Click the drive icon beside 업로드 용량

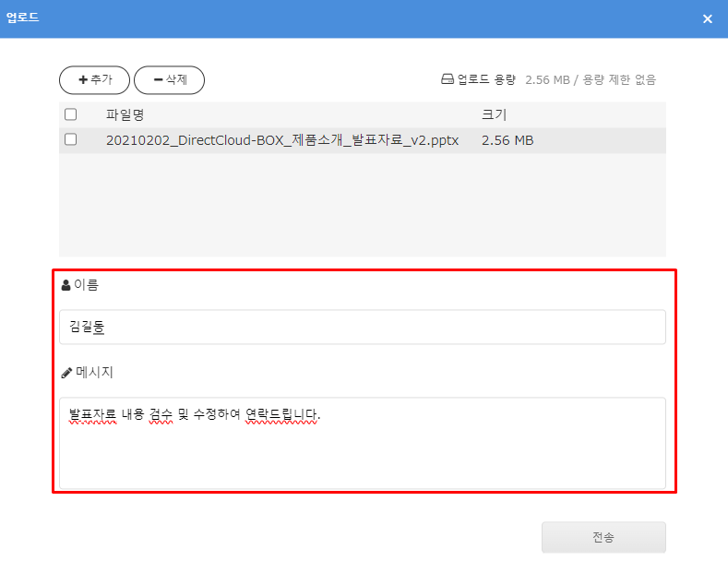tap(448, 80)
